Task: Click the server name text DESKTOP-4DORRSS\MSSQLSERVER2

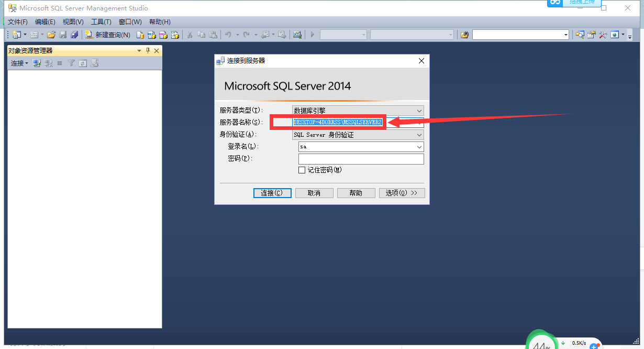Action: (x=337, y=122)
